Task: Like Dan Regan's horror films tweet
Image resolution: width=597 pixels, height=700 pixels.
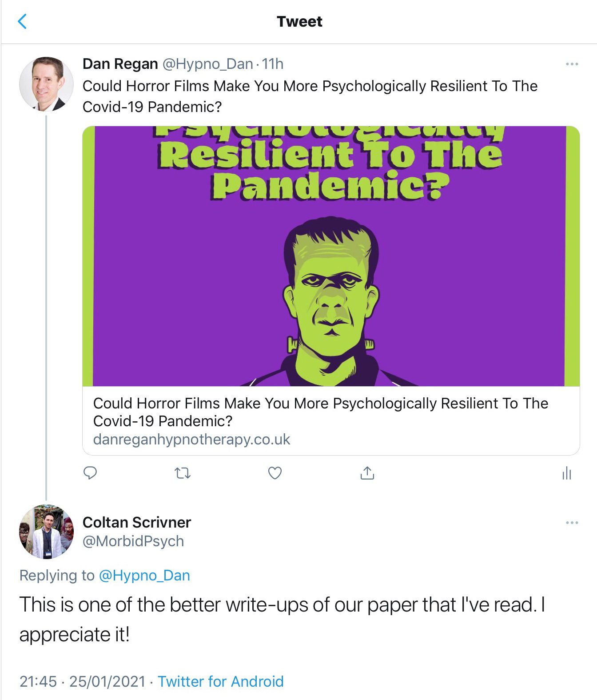Action: (275, 473)
